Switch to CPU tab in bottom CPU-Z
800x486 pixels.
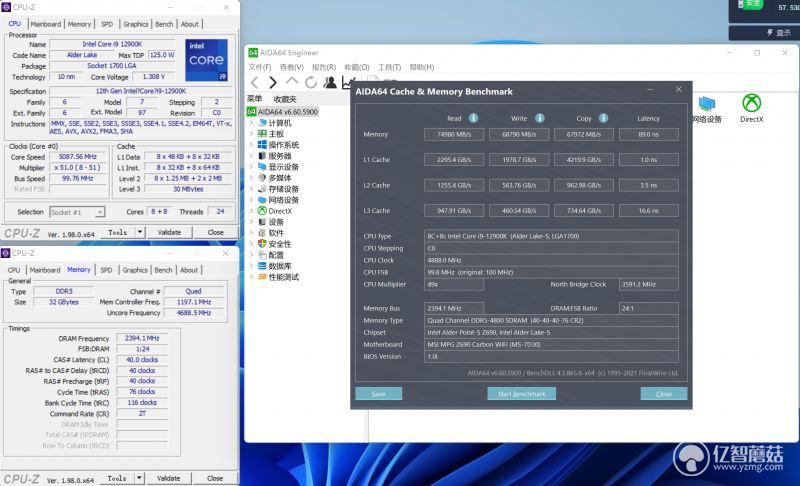click(x=14, y=270)
